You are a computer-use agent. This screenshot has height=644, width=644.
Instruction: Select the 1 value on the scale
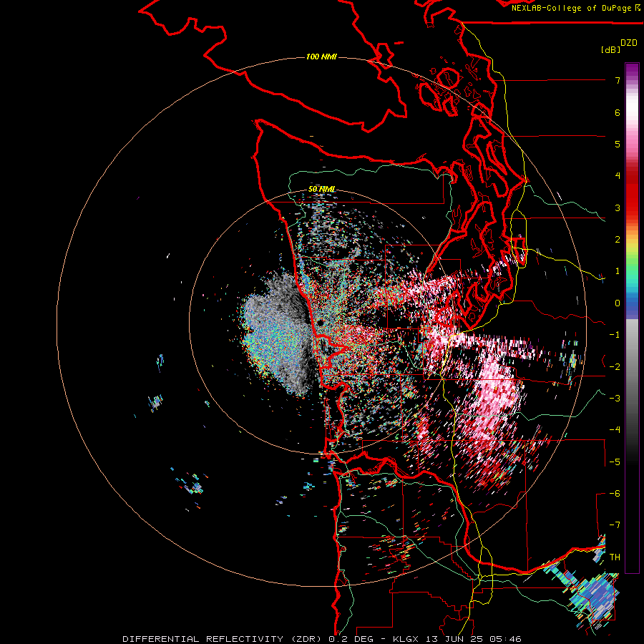click(x=618, y=271)
